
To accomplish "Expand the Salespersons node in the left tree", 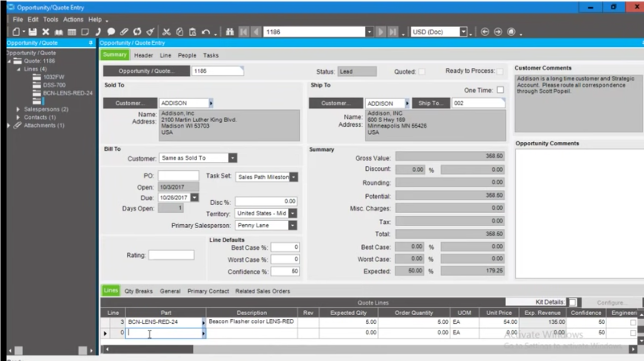I will (18, 109).
